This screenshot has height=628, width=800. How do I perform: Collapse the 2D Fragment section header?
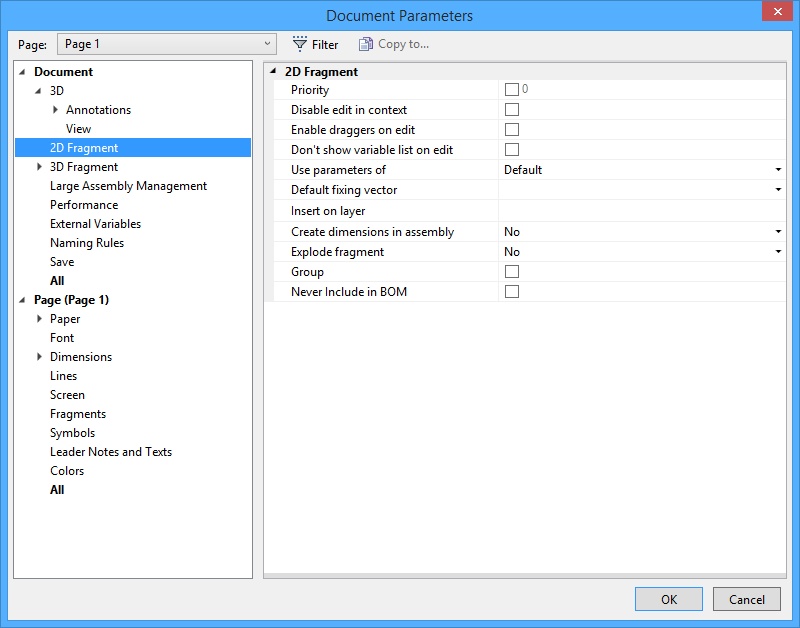click(x=274, y=72)
